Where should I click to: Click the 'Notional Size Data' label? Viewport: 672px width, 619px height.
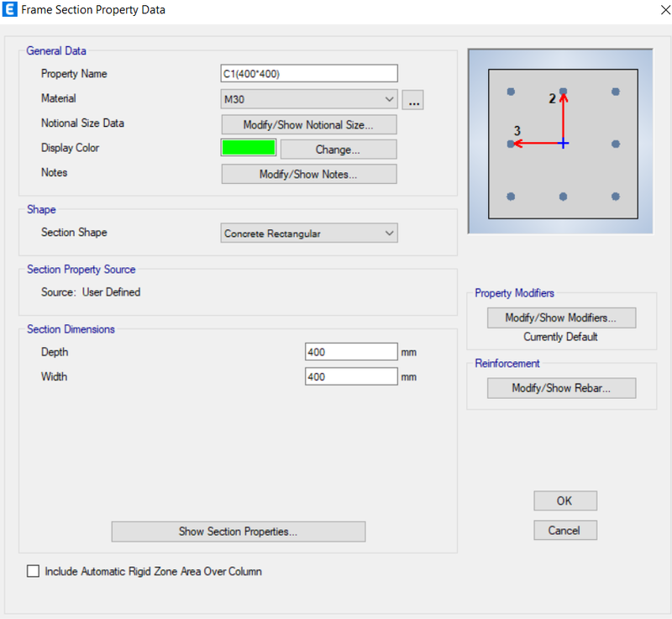82,123
